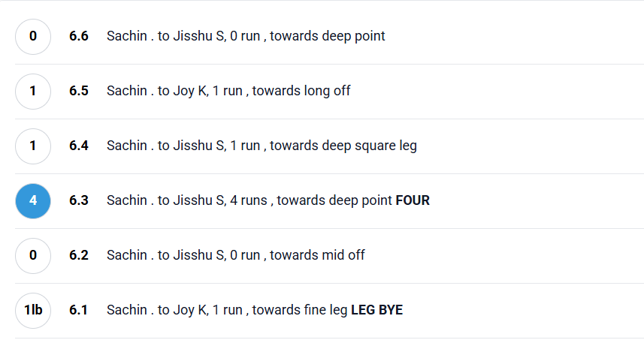The height and width of the screenshot is (340, 644).
Task: Select the '4 runs, towards deep point' commentary
Action: [x=249, y=200]
